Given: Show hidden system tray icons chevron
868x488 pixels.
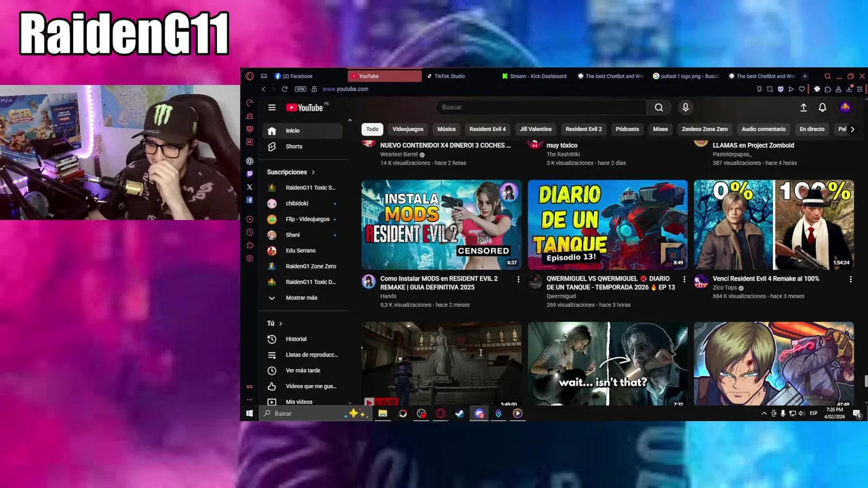Looking at the screenshot, I should tap(764, 413).
